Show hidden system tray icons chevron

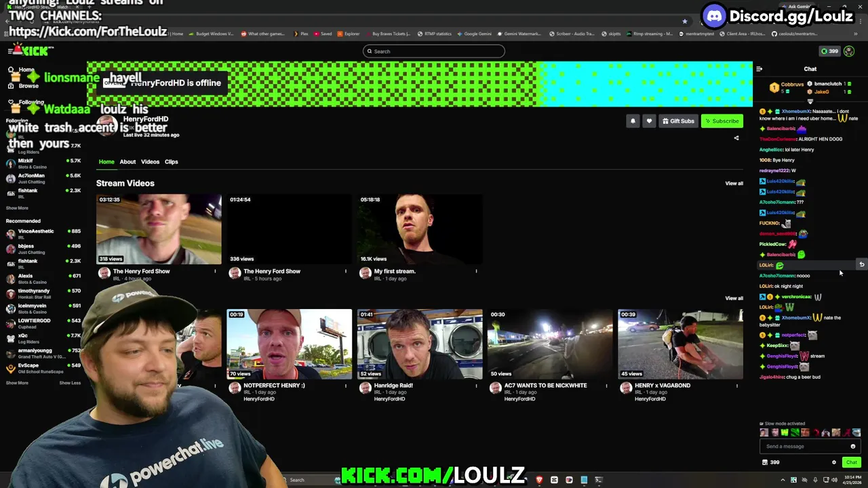click(783, 480)
